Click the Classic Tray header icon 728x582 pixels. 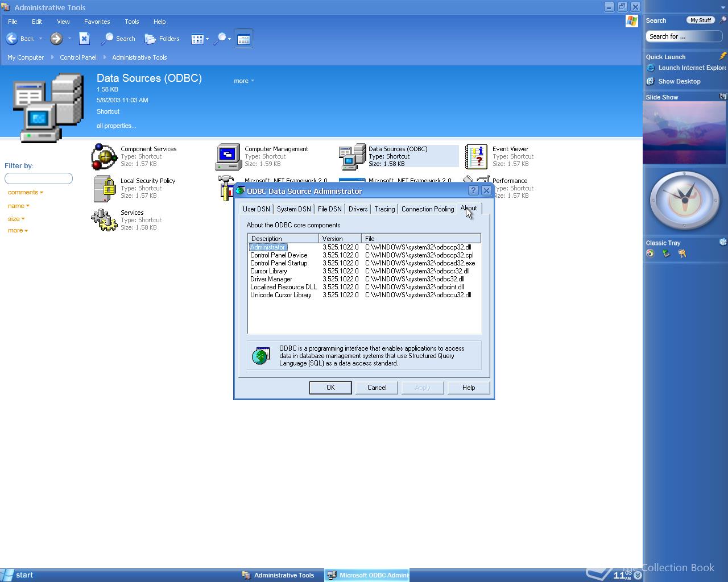[x=723, y=242]
